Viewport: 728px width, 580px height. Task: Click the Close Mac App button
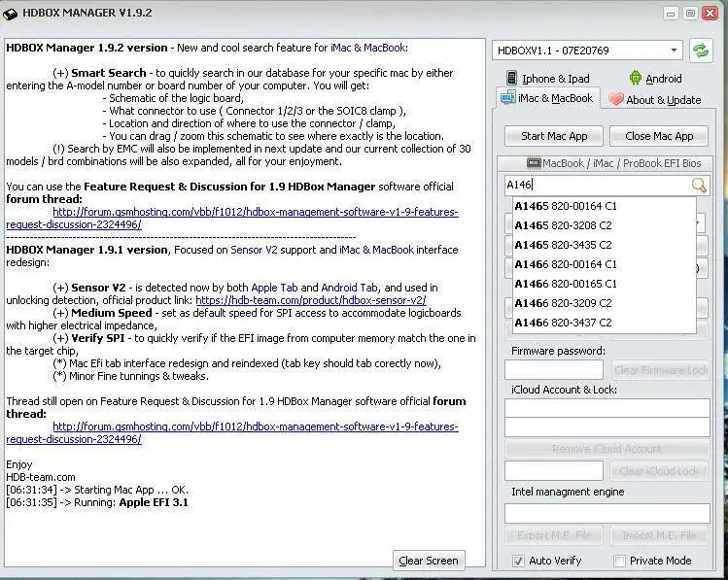pos(659,136)
